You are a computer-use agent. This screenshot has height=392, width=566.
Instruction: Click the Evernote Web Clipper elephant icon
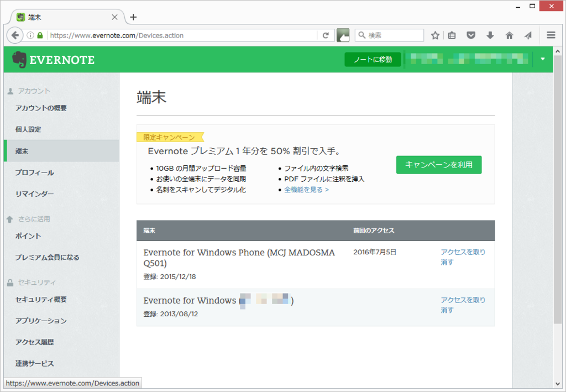coord(343,35)
